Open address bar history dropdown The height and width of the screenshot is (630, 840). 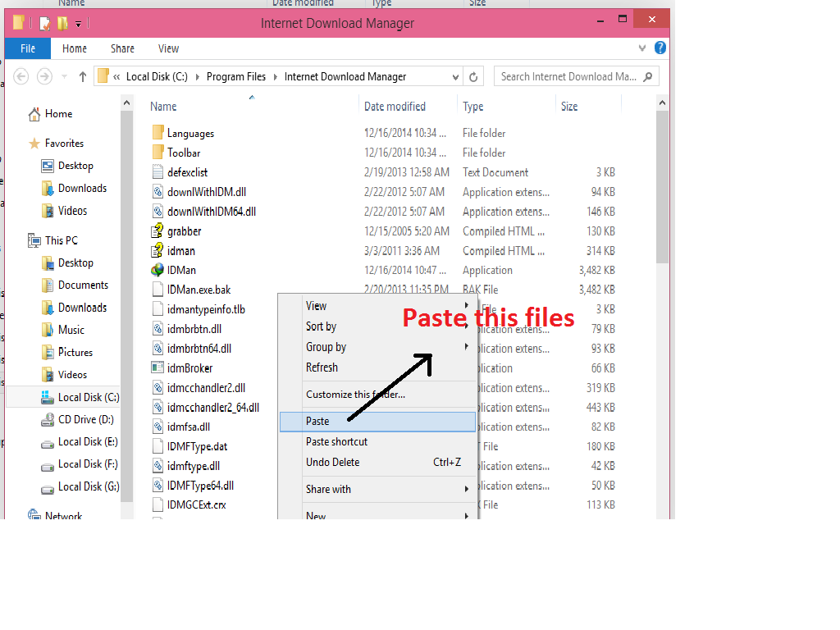pos(455,77)
